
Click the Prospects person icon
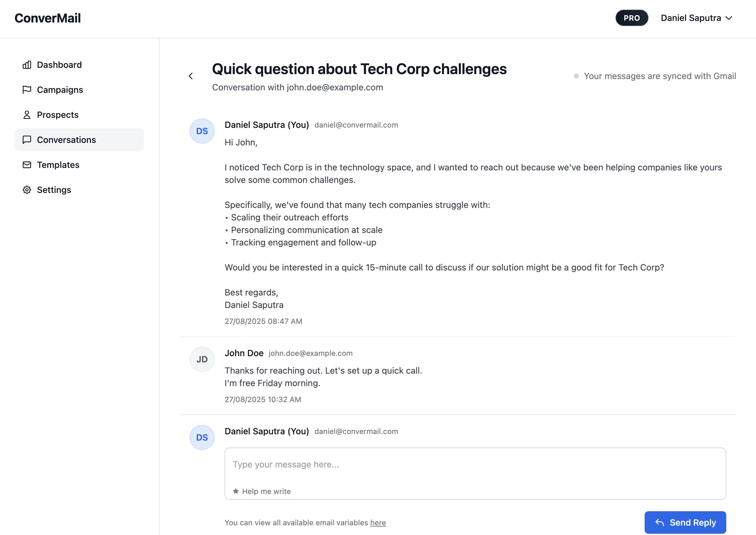click(27, 115)
